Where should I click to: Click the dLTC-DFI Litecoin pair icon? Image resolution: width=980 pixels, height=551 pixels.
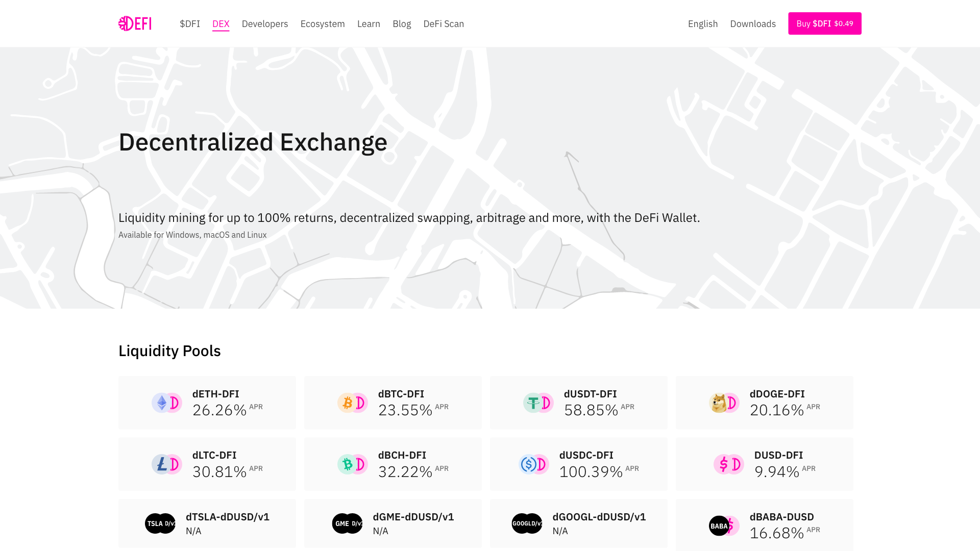click(x=167, y=464)
